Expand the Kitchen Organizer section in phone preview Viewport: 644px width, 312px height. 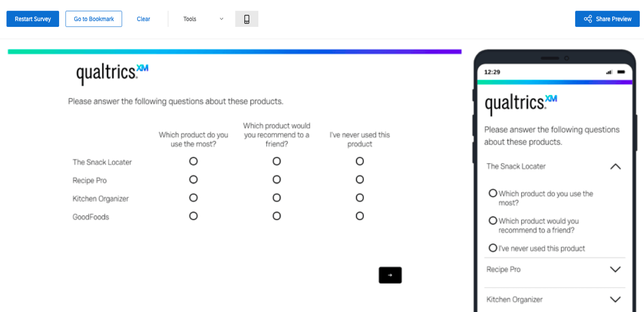[x=614, y=299]
